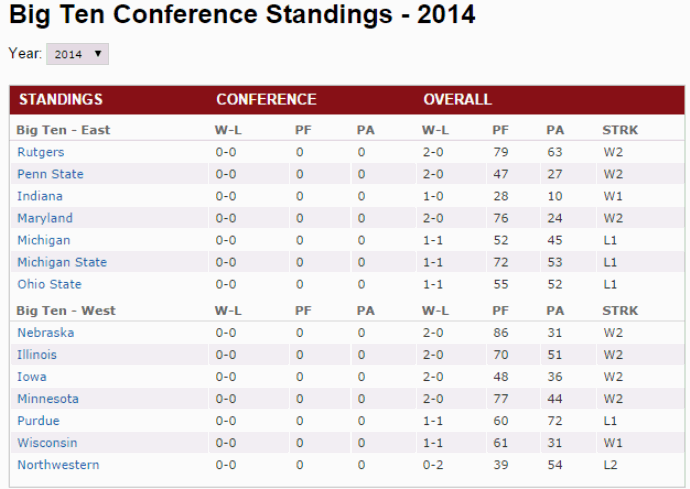
Task: Click the Illinois team link
Action: point(37,355)
